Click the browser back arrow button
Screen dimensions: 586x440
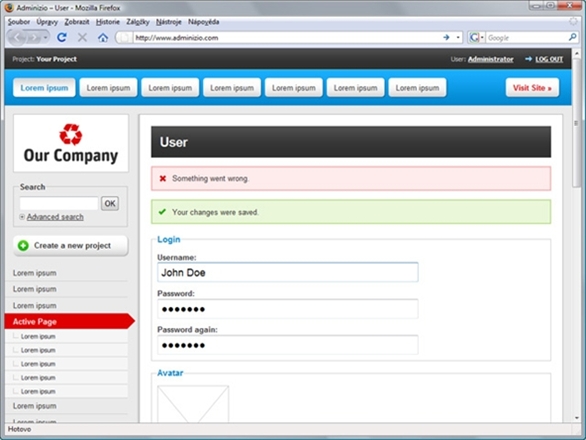(18, 37)
